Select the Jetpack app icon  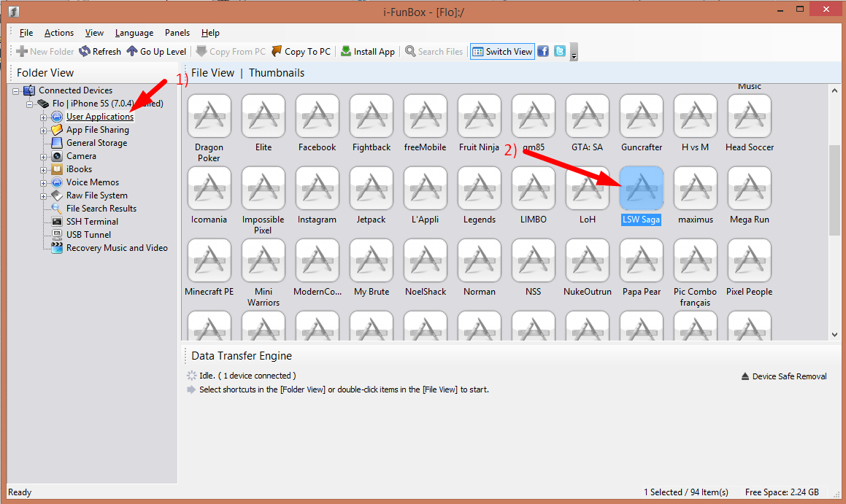(372, 188)
